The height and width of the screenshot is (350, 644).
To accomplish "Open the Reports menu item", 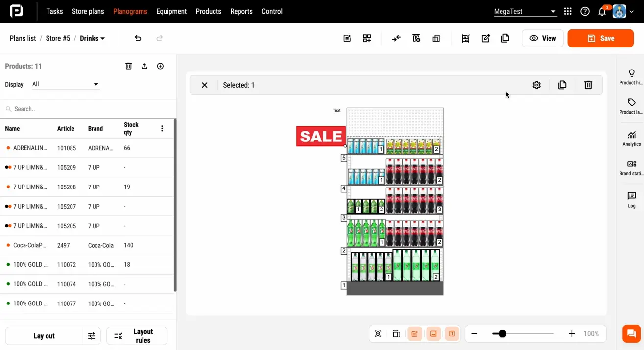I will point(241,11).
